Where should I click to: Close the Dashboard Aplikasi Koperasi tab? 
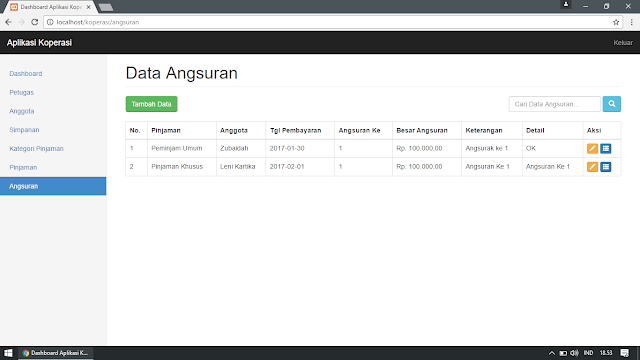coord(89,7)
